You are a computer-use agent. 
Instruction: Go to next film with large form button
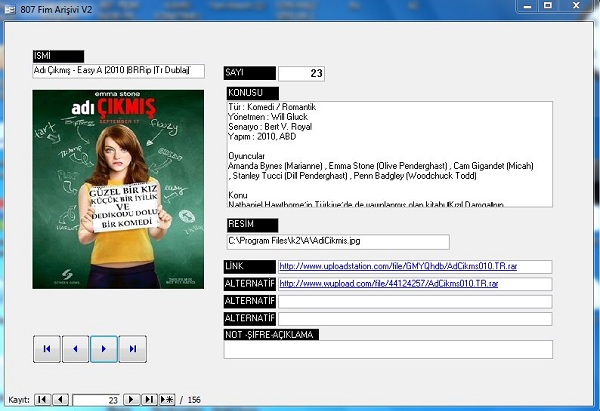click(104, 349)
